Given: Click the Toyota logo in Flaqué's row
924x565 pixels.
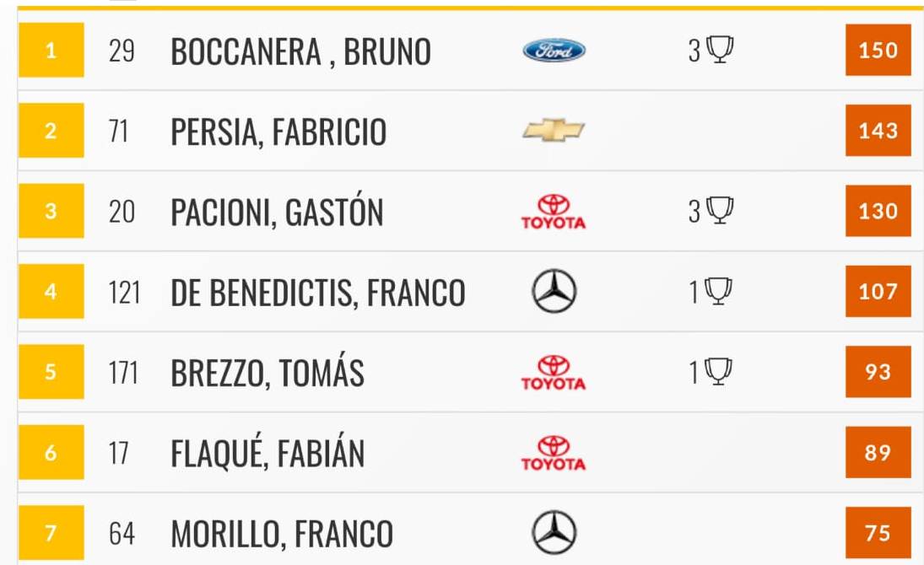Looking at the screenshot, I should pyautogui.click(x=554, y=453).
